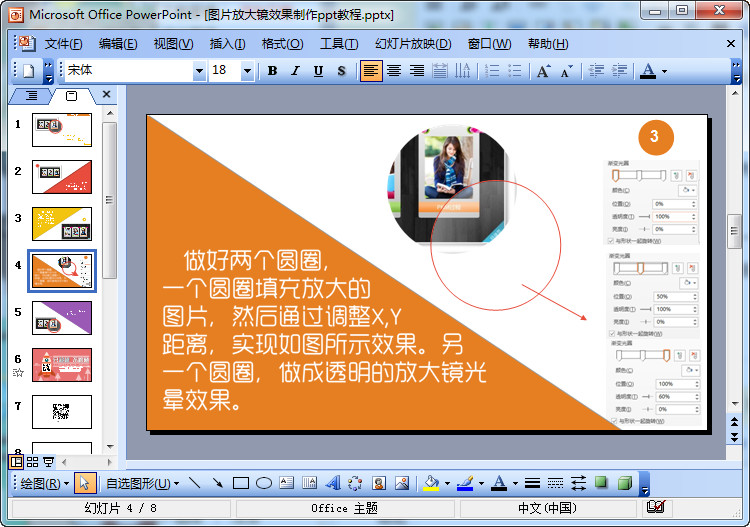Select the Oval drawing tool
Screen dimensions: 750x527
coord(264,484)
